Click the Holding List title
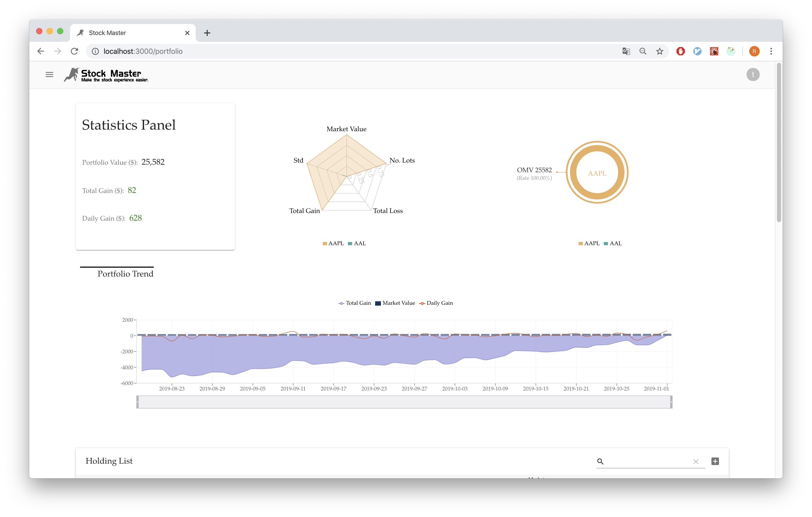Viewport: 812px width, 517px height. pos(109,461)
